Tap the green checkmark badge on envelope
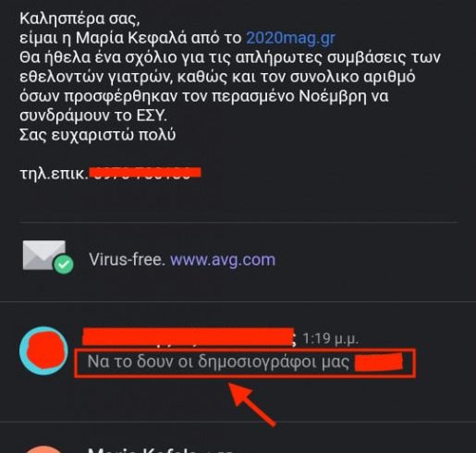This screenshot has width=476, height=453. point(64,264)
